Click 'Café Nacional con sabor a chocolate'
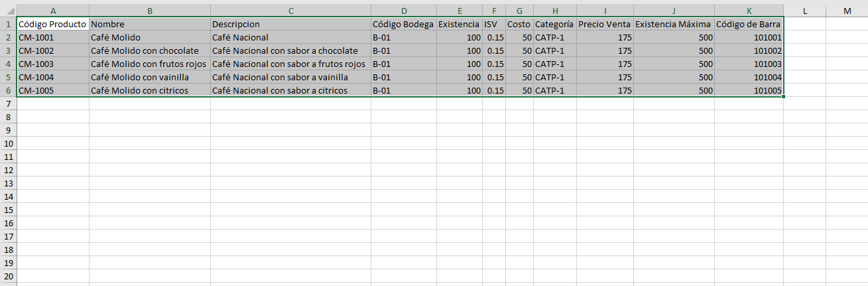This screenshot has height=286, width=868. (x=290, y=50)
